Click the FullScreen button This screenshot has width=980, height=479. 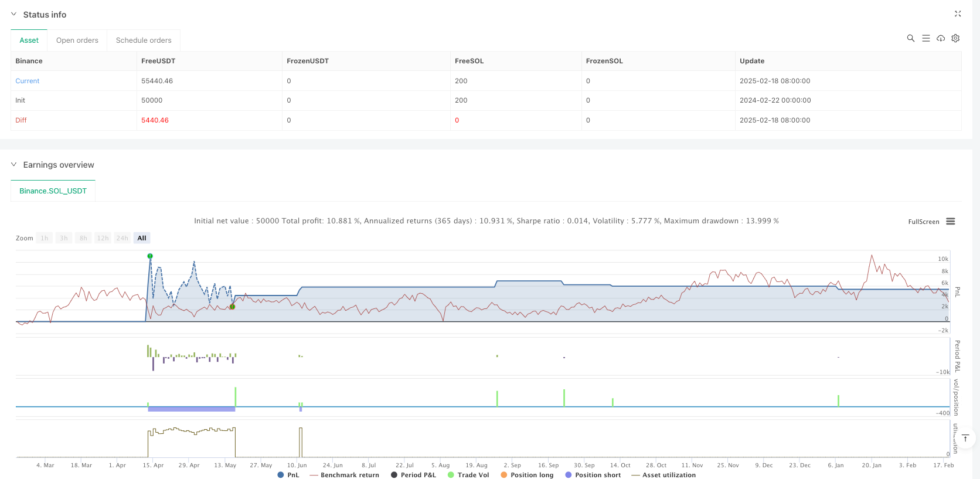[x=923, y=222]
